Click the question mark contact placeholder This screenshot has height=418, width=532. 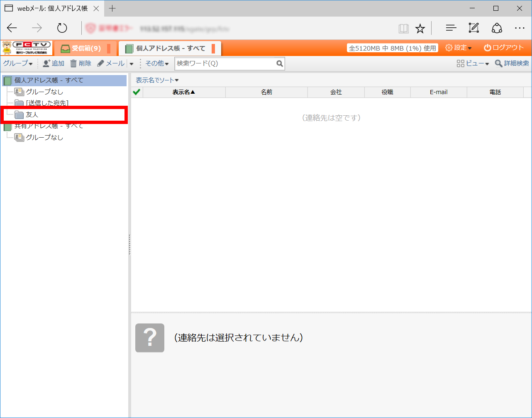150,338
